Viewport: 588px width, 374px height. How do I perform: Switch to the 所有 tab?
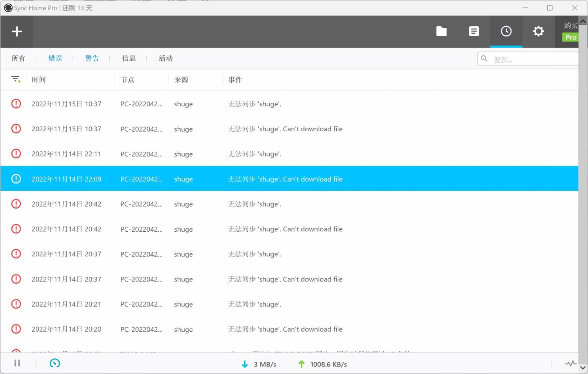coord(18,58)
